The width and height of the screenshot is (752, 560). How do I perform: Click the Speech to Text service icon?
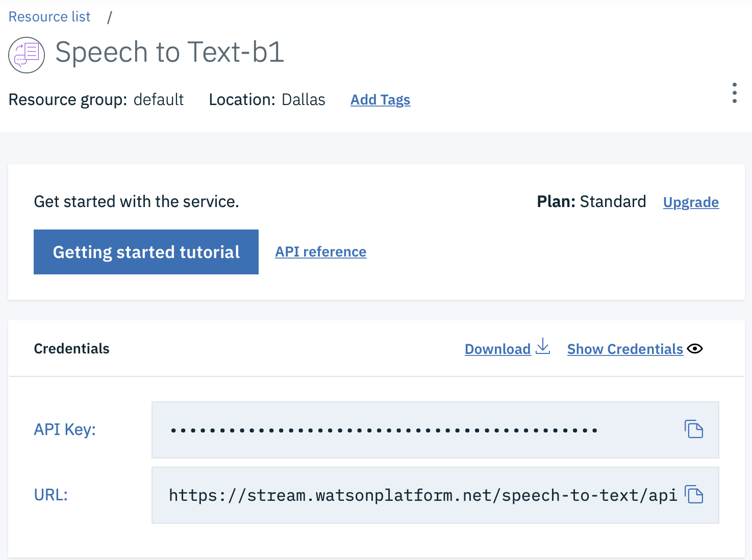(27, 55)
